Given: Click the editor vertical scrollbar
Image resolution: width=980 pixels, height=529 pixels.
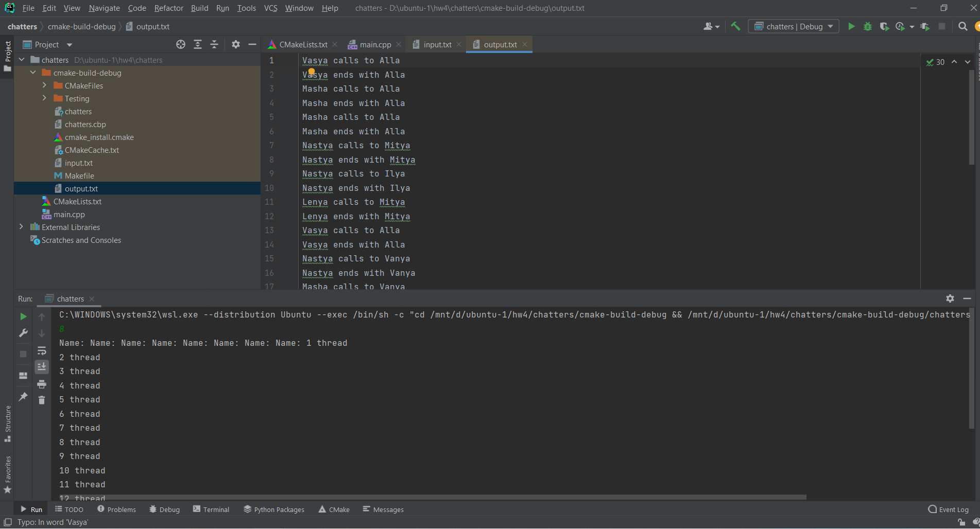Looking at the screenshot, I should (x=972, y=118).
